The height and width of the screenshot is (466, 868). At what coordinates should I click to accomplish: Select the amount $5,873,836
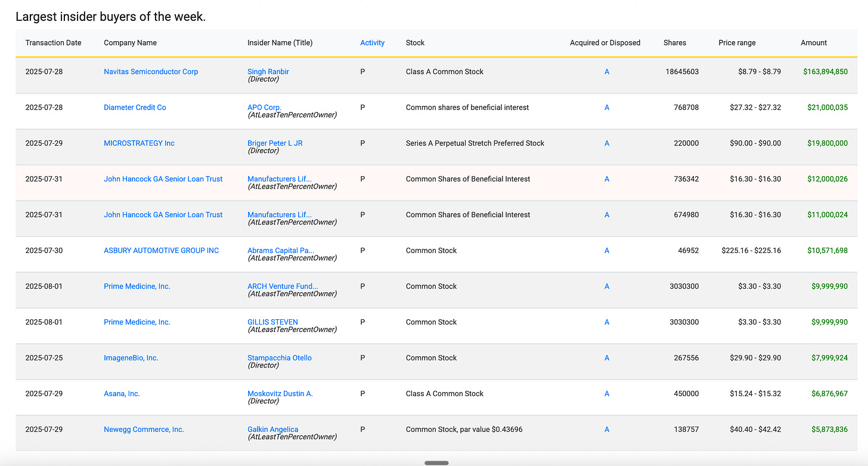click(829, 430)
